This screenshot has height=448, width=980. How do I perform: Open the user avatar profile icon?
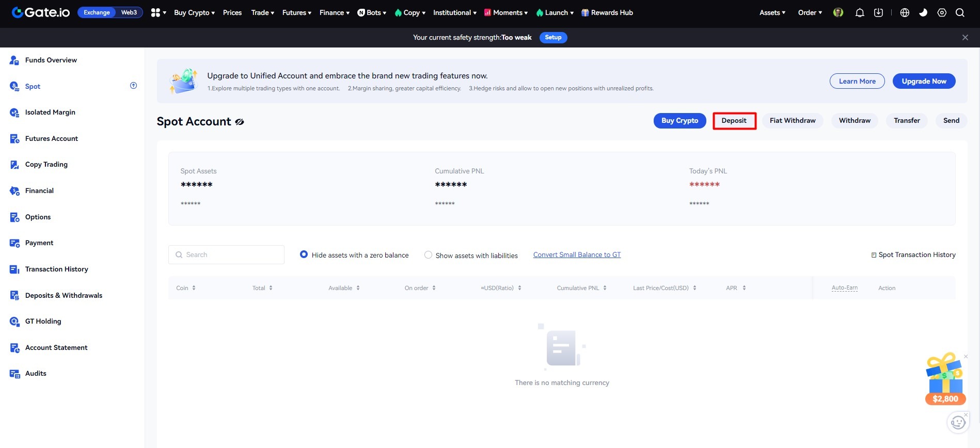tap(838, 12)
